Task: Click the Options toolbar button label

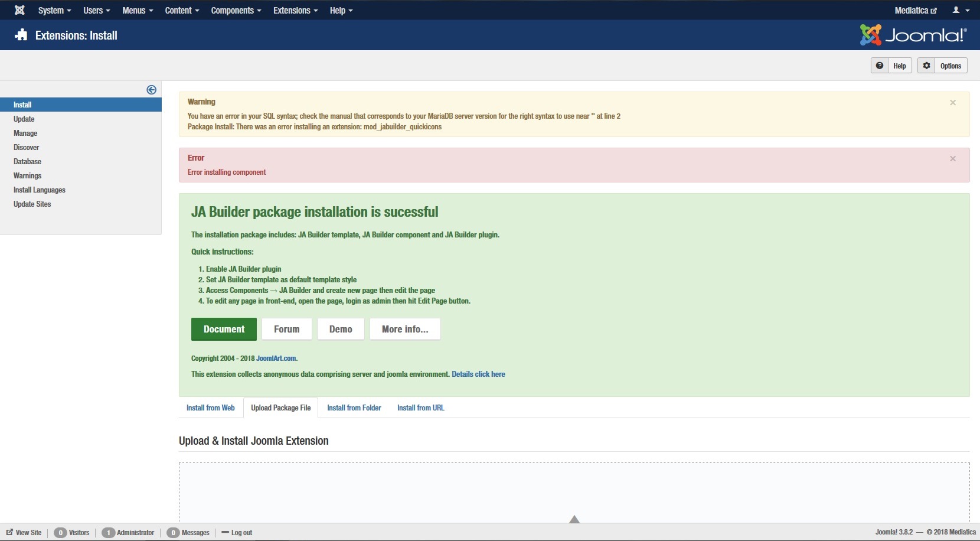Action: click(x=950, y=66)
